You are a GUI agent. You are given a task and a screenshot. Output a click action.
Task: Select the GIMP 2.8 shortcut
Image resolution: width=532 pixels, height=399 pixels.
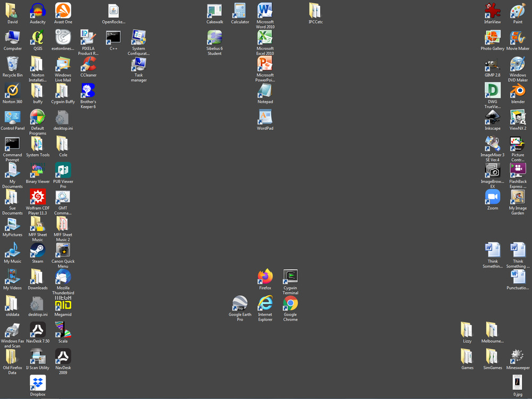point(493,64)
